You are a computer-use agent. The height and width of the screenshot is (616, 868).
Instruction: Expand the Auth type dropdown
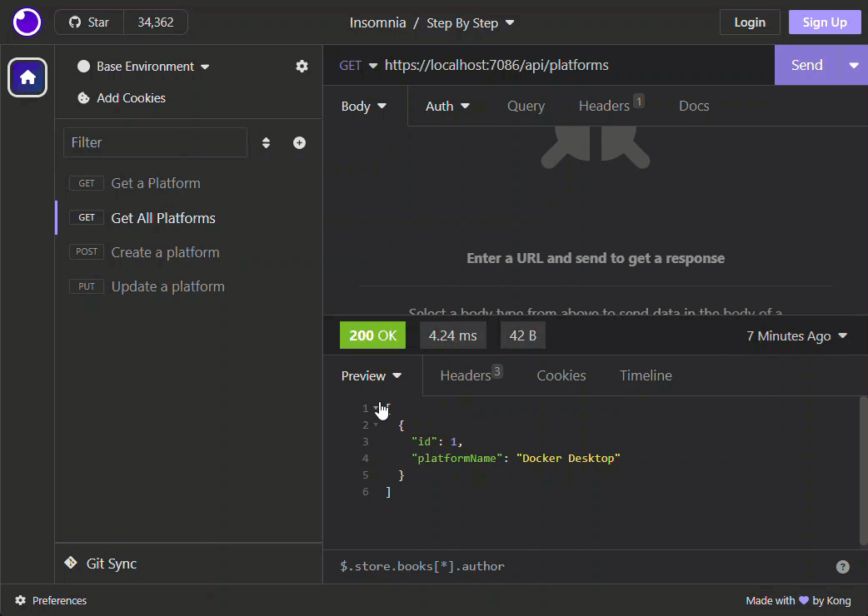(x=447, y=107)
